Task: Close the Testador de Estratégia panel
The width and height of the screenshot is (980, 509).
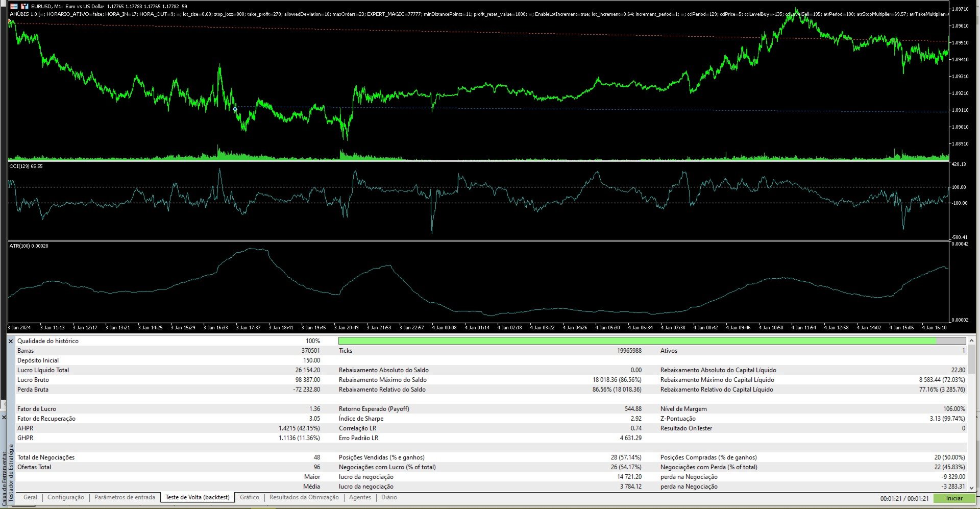Action: tap(11, 341)
